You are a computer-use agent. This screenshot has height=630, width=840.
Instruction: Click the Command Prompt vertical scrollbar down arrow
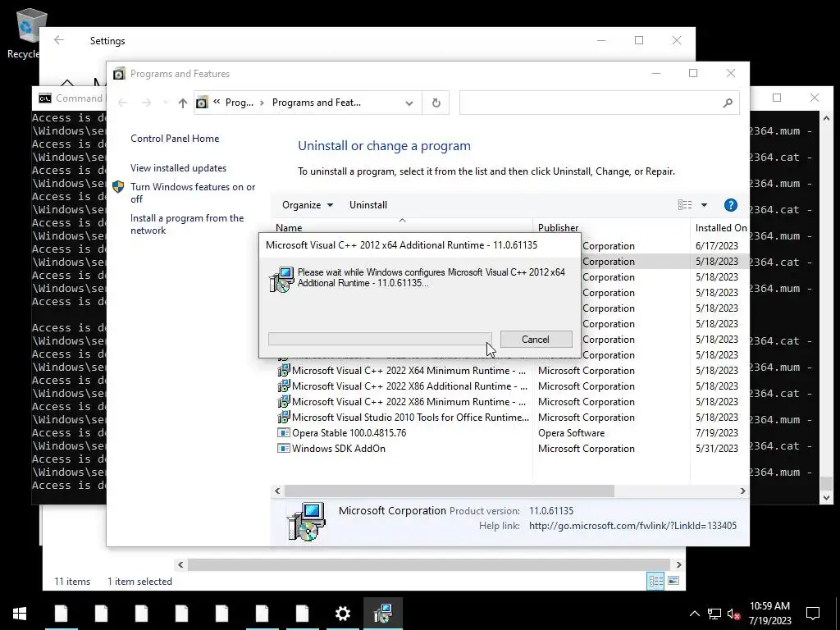coord(826,498)
